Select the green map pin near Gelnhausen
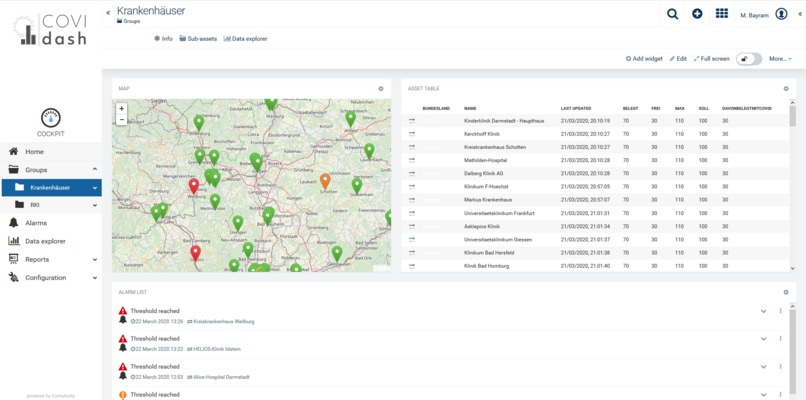This screenshot has width=806, height=400. click(x=337, y=253)
